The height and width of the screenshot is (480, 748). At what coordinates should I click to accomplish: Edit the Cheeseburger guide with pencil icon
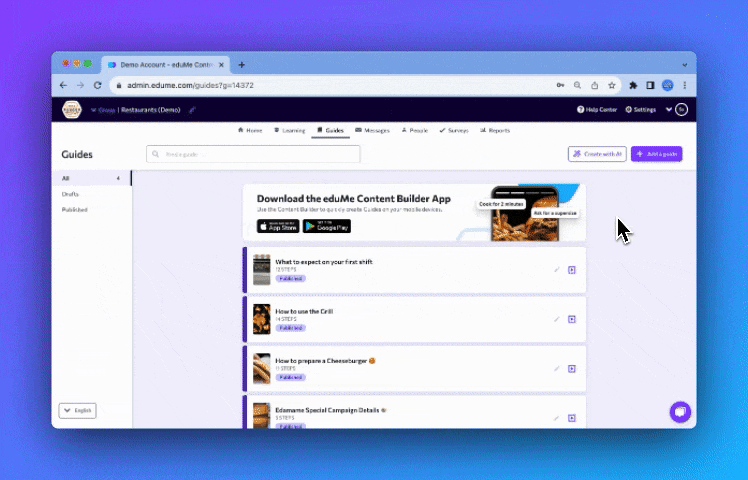[556, 369]
